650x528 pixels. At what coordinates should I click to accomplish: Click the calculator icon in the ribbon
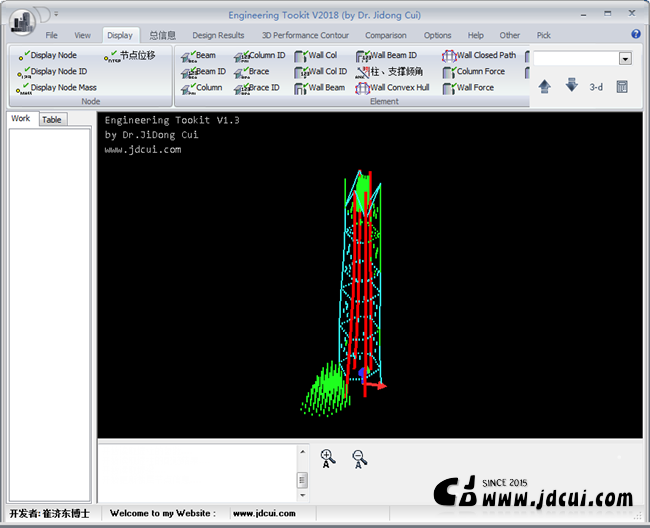(x=622, y=87)
